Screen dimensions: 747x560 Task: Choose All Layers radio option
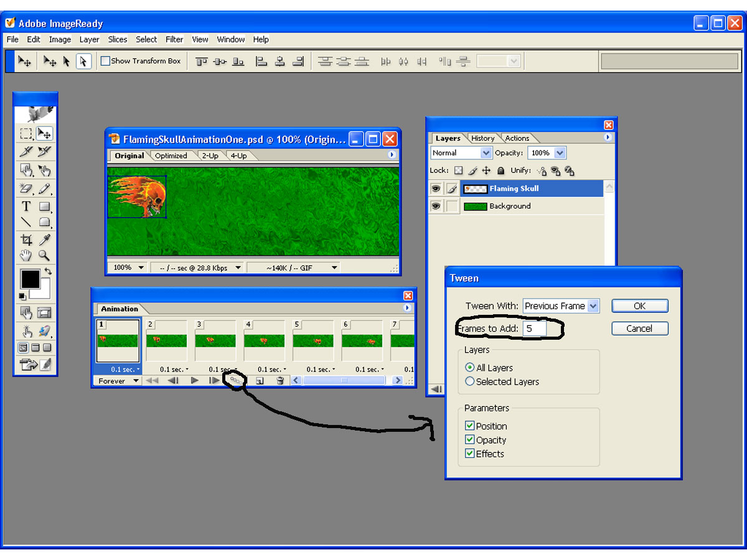(x=470, y=368)
